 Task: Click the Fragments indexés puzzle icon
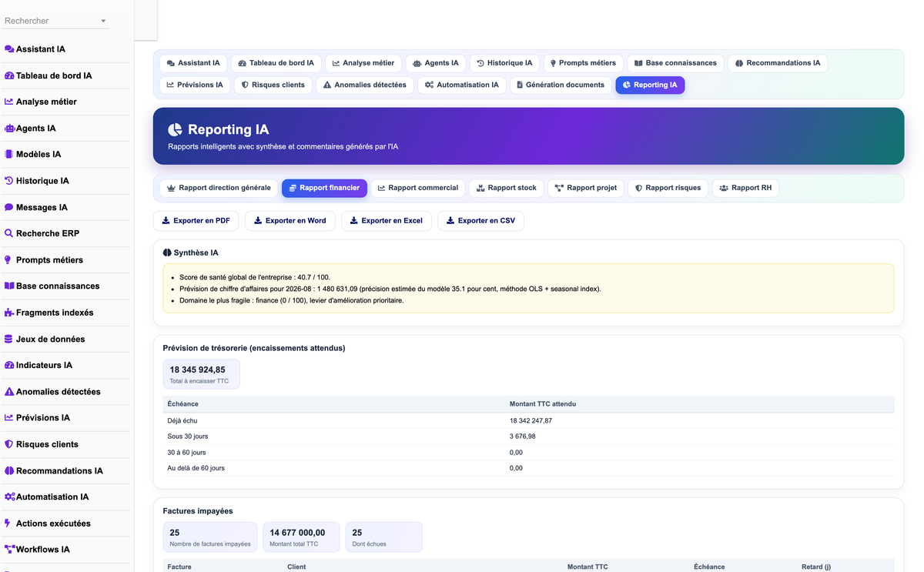(9, 313)
